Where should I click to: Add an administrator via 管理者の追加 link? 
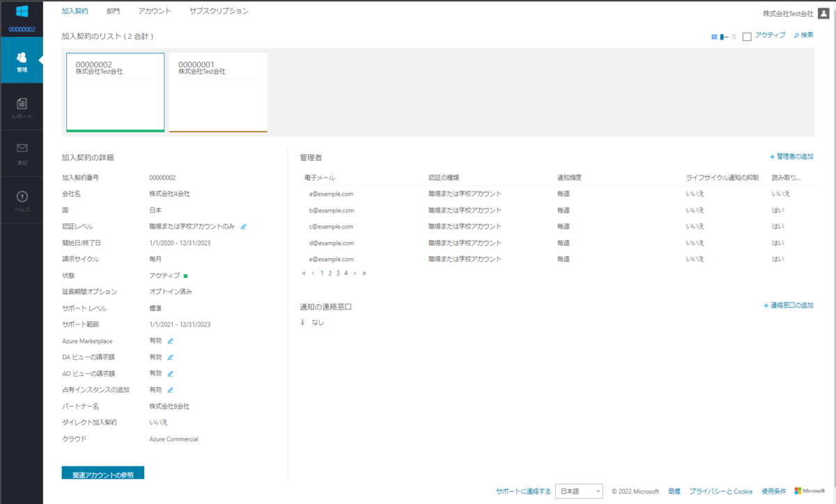(793, 156)
